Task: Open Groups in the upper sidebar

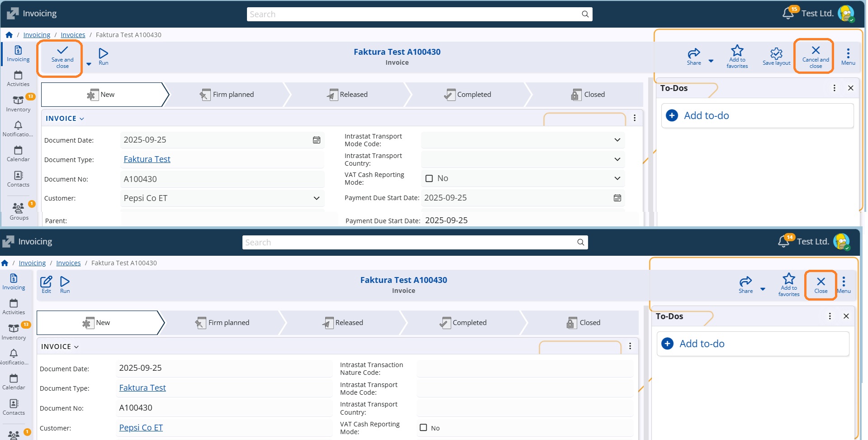Action: click(x=19, y=211)
